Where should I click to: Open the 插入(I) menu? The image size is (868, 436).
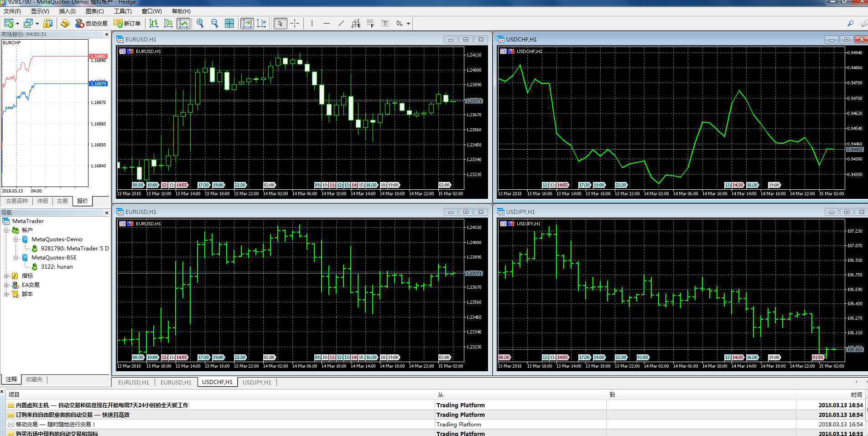tap(67, 11)
